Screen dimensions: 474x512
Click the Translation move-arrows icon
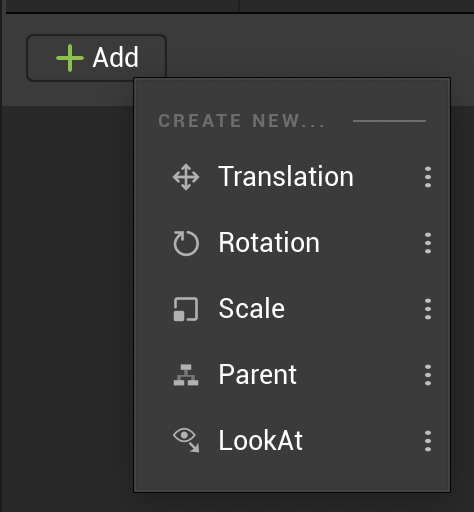(186, 177)
